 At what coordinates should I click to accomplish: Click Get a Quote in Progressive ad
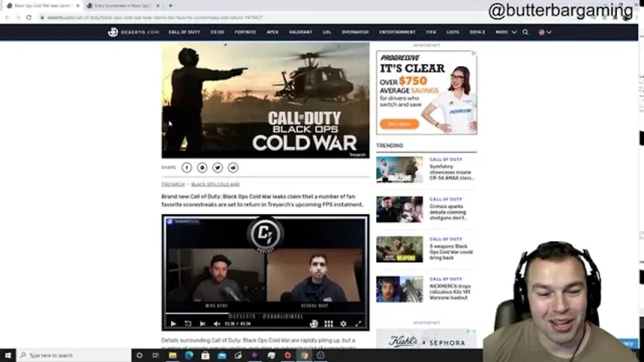tap(399, 124)
